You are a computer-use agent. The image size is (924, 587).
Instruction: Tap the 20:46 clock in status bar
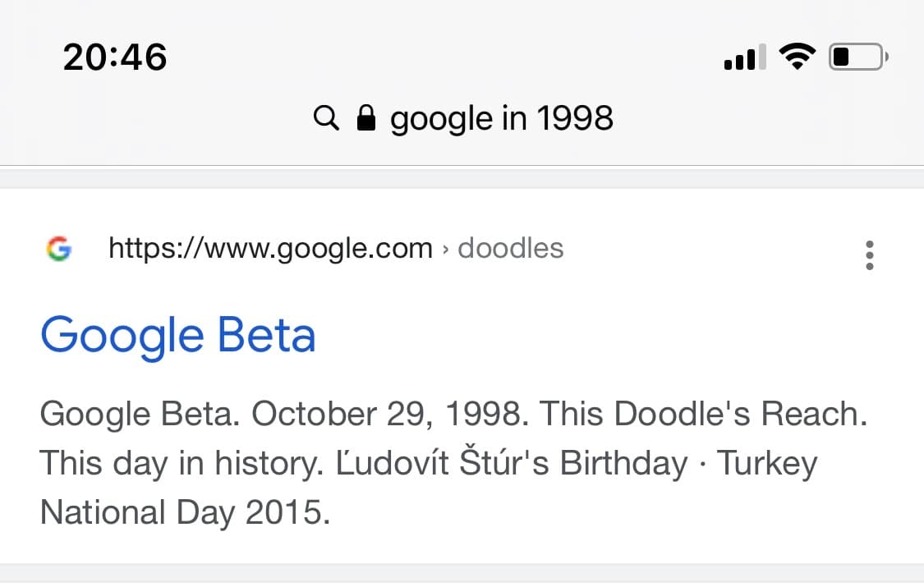point(115,57)
